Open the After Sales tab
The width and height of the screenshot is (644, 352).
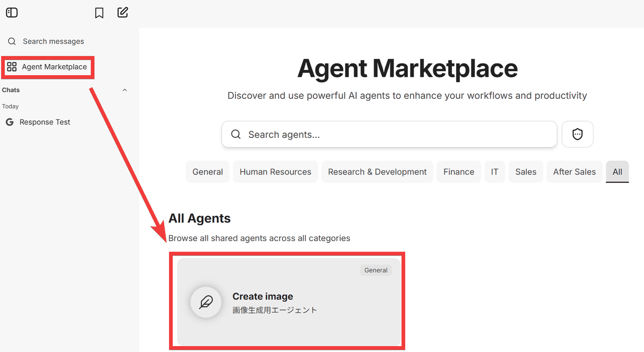pos(574,172)
